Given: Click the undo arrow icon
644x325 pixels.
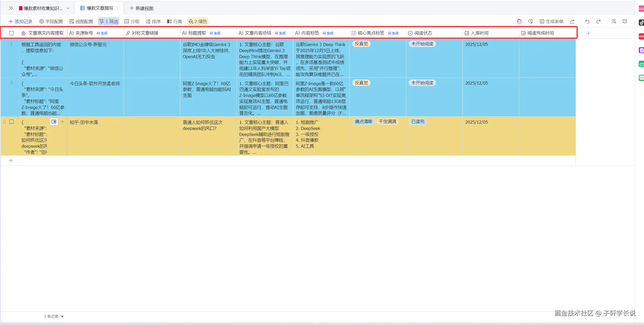Looking at the screenshot, I should pyautogui.click(x=587, y=21).
